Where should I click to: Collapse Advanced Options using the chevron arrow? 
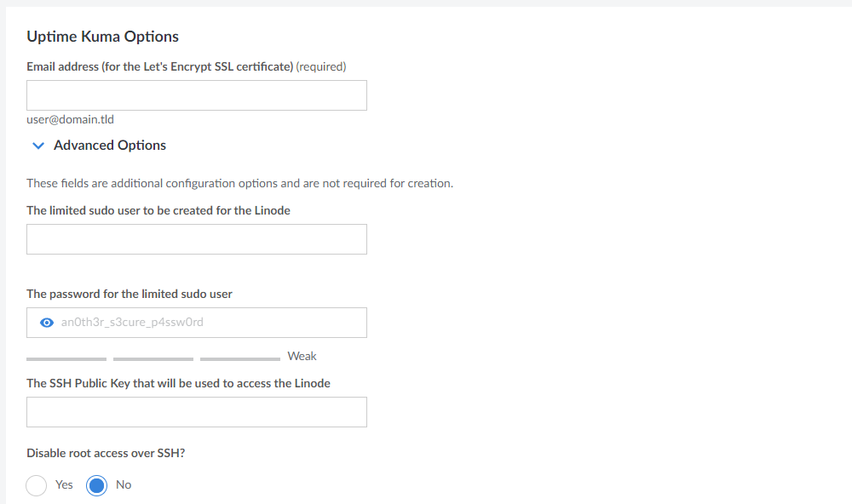37,146
